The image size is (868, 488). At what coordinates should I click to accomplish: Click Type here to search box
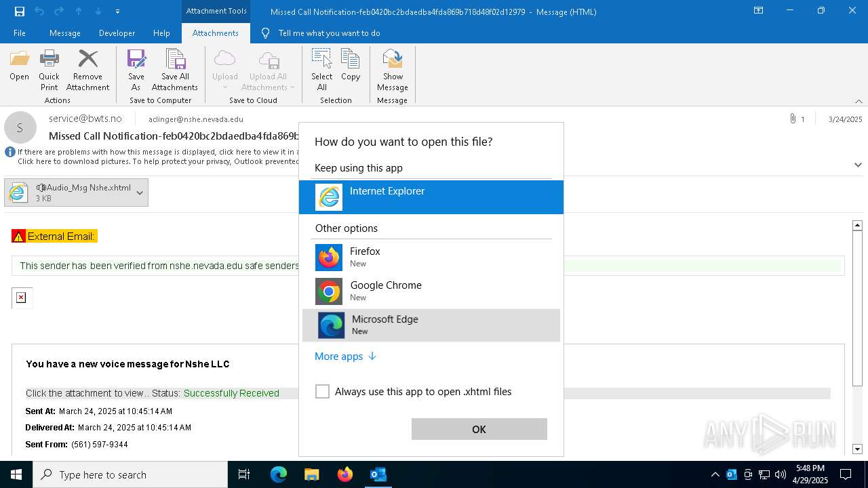(130, 474)
